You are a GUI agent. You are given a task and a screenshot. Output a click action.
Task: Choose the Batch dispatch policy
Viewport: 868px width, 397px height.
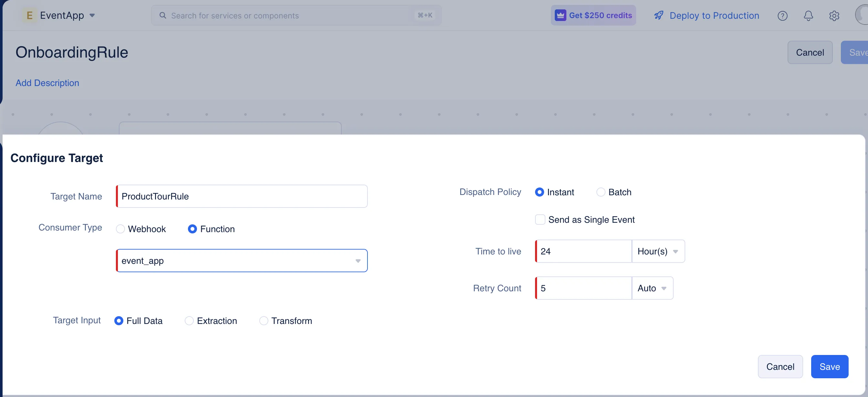pos(600,192)
